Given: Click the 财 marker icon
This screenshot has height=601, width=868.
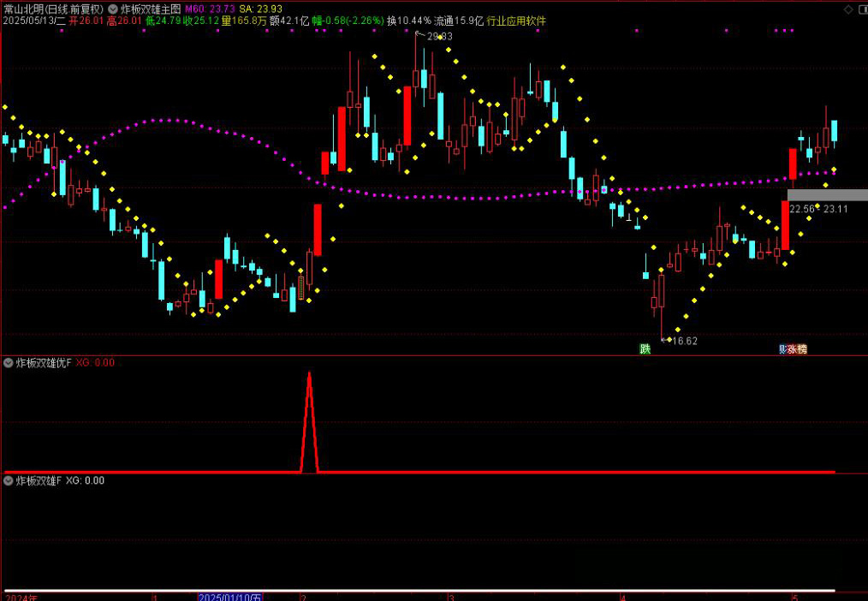Looking at the screenshot, I should 782,349.
